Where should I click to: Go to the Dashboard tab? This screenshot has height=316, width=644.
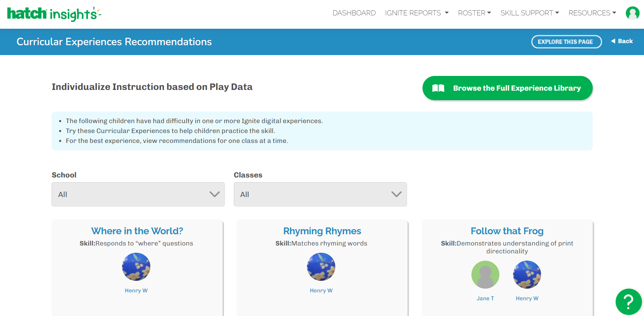(354, 13)
